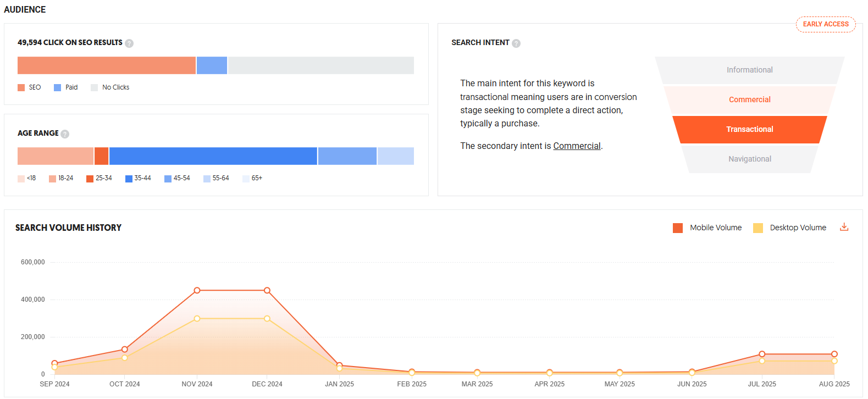Image resolution: width=868 pixels, height=399 pixels.
Task: Download the search volume history chart
Action: point(844,228)
